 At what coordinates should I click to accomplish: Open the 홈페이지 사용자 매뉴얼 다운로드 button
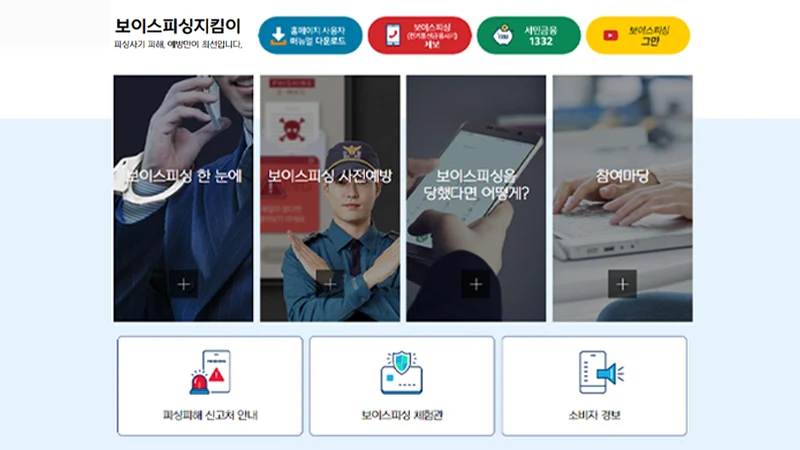pos(310,35)
